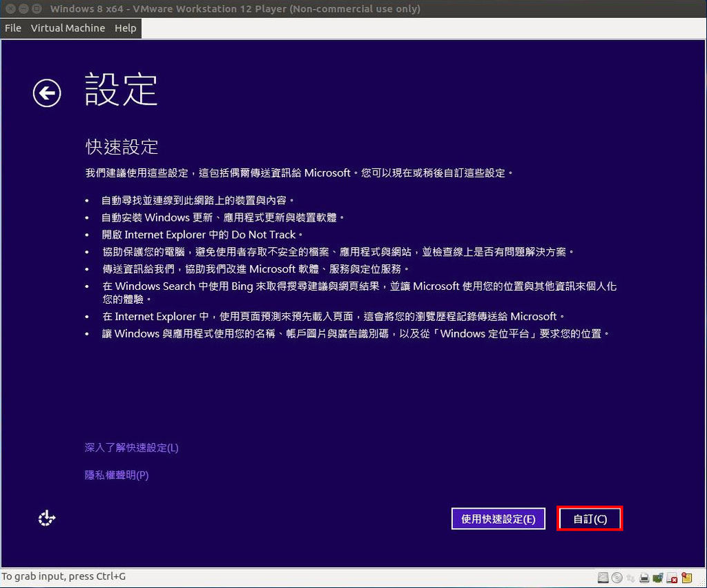
Task: Click the back arrow next to 設定
Action: (x=47, y=93)
